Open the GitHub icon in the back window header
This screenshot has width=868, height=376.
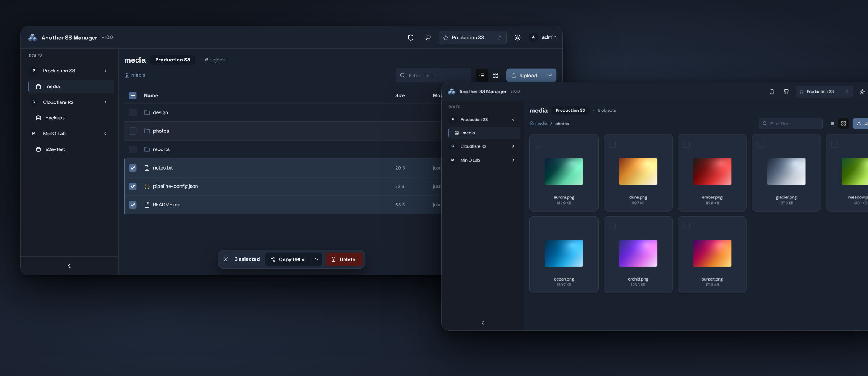coord(428,38)
